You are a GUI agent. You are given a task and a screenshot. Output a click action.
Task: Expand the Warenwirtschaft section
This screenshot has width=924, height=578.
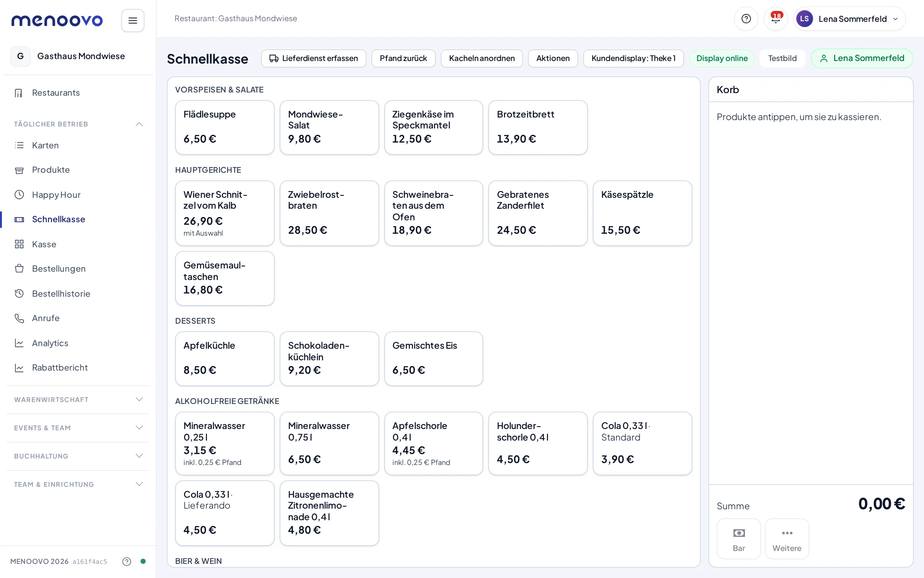[x=78, y=399]
